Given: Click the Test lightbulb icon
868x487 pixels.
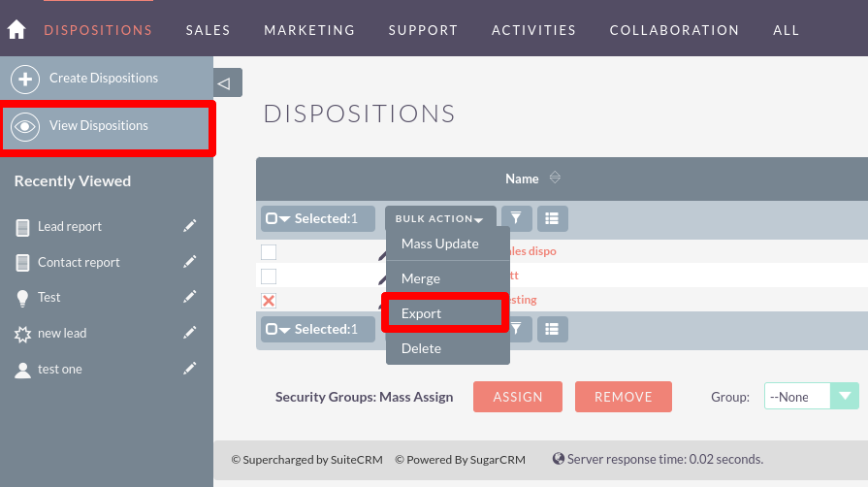Looking at the screenshot, I should (22, 298).
